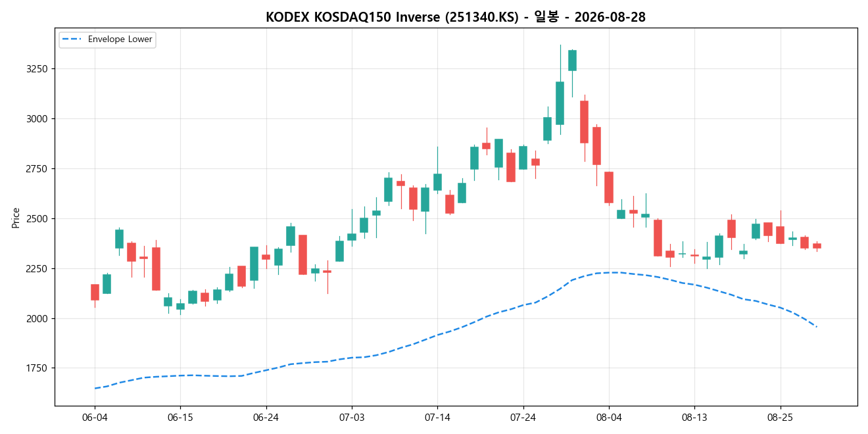Click the 08-04 date label
Image resolution: width=868 pixels, height=434 pixels.
coord(608,418)
